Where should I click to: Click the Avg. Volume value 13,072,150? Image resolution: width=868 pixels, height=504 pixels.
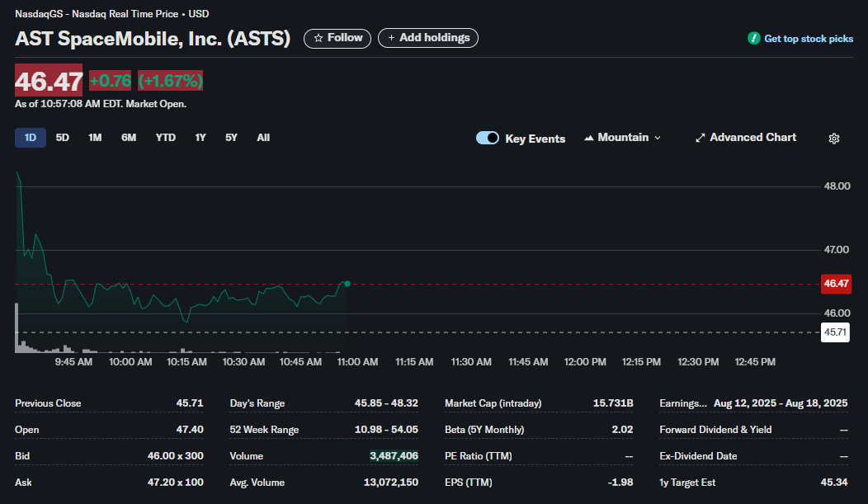pos(391,483)
